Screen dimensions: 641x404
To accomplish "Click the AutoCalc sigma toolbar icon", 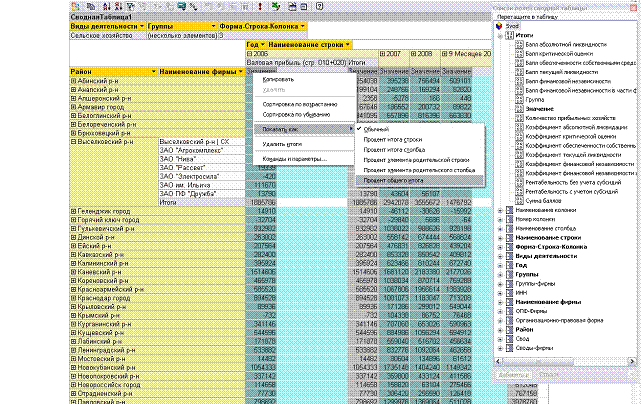I will pyautogui.click(x=157, y=7).
